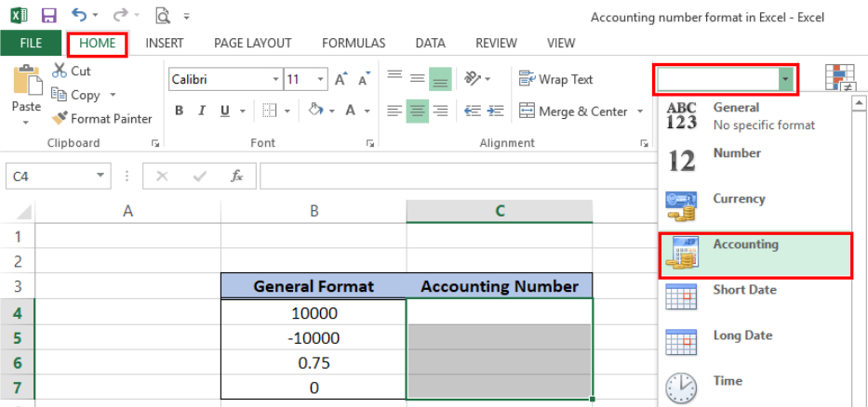The width and height of the screenshot is (868, 407).
Task: Select the Short Date format
Action: tap(754, 298)
